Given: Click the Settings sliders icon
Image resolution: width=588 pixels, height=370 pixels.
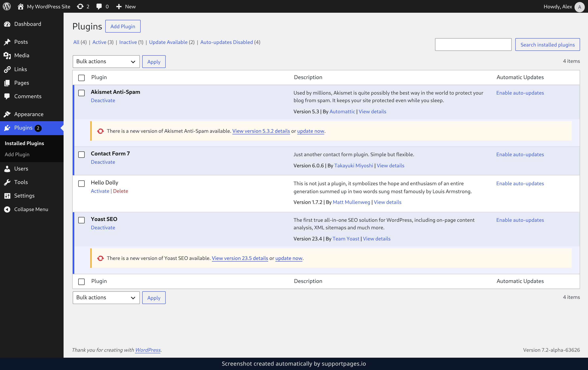Looking at the screenshot, I should click(7, 196).
